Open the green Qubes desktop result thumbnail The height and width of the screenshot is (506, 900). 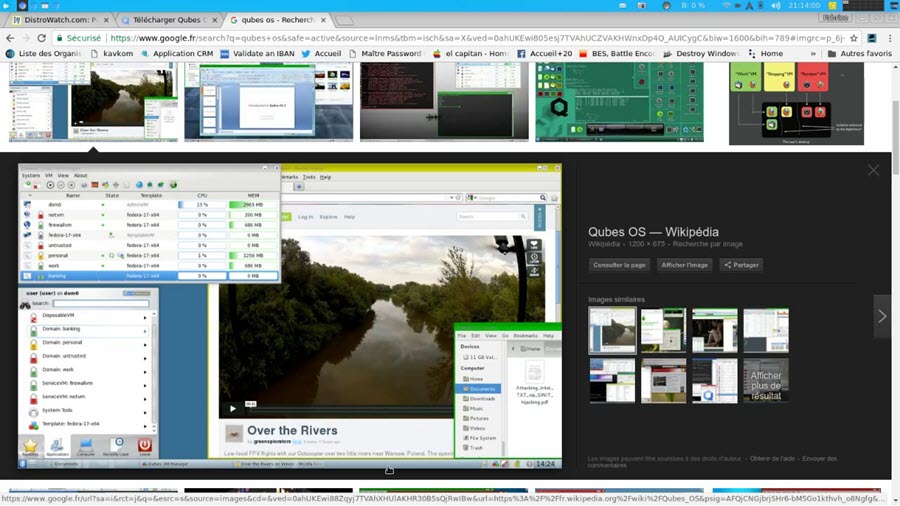pyautogui.click(x=619, y=102)
